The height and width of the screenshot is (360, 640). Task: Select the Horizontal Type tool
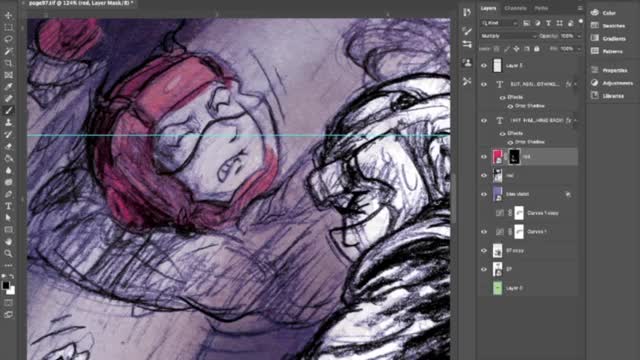click(x=8, y=206)
